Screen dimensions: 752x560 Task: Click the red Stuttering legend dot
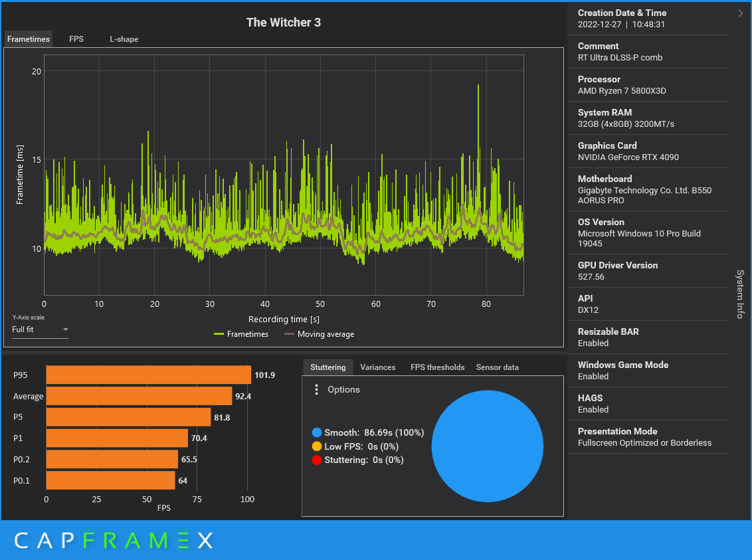(316, 460)
